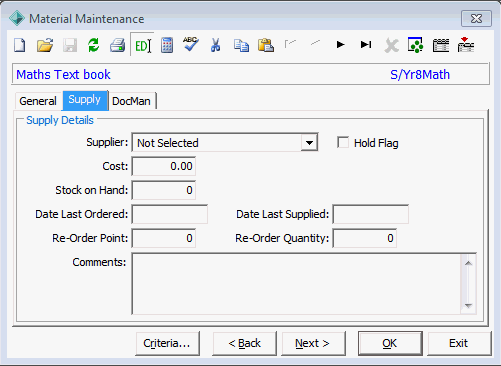This screenshot has width=501, height=366.
Task: Go to previous record arrow icon
Action: [x=315, y=43]
